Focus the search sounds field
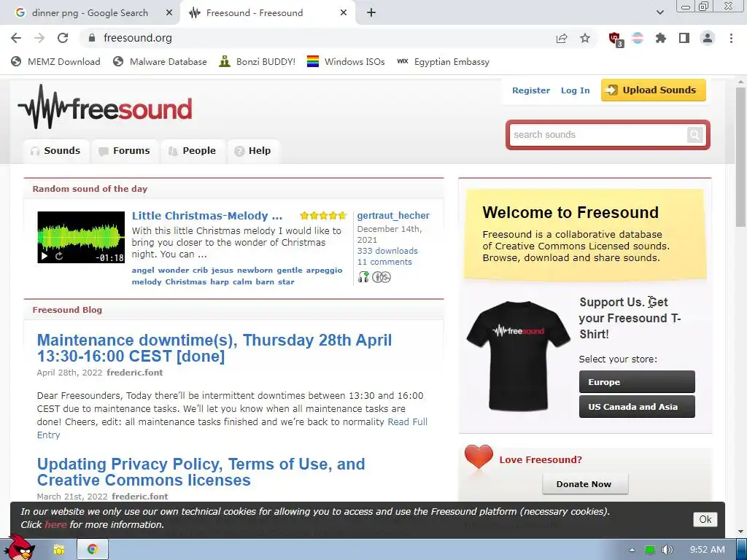The height and width of the screenshot is (560, 747). (598, 135)
